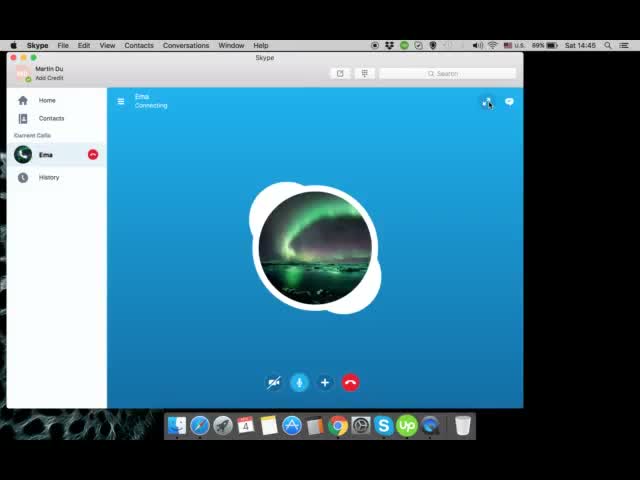Toggle the video camera off button
640x480 pixels.
(x=274, y=383)
